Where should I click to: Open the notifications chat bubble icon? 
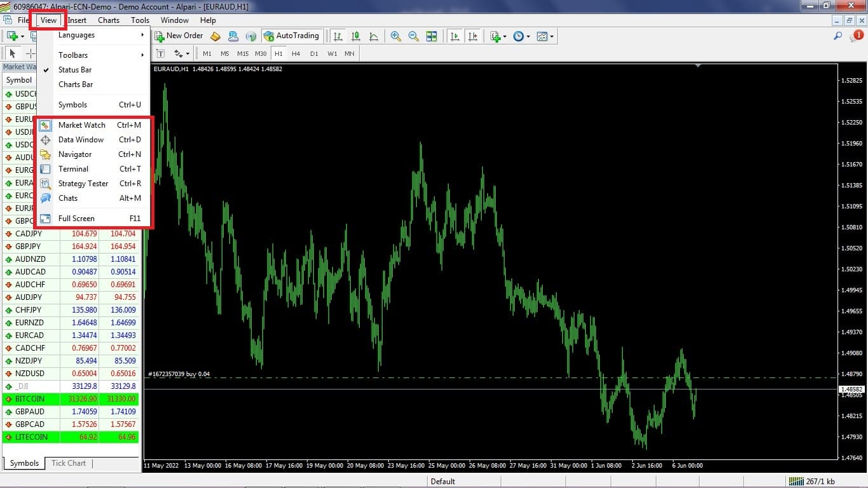pyautogui.click(x=855, y=36)
